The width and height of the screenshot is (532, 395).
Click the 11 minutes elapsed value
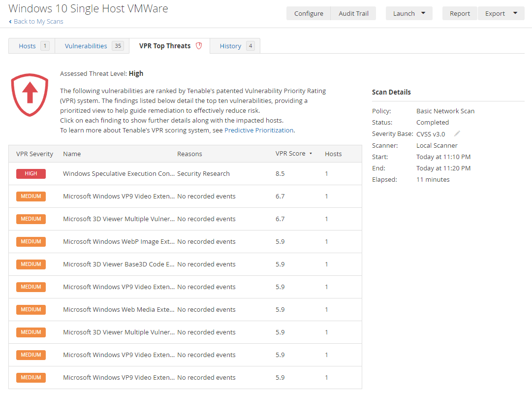[x=433, y=179]
